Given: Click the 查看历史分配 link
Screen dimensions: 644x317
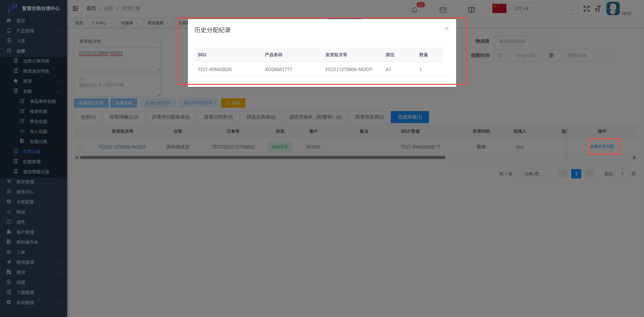Looking at the screenshot, I should (x=602, y=147).
